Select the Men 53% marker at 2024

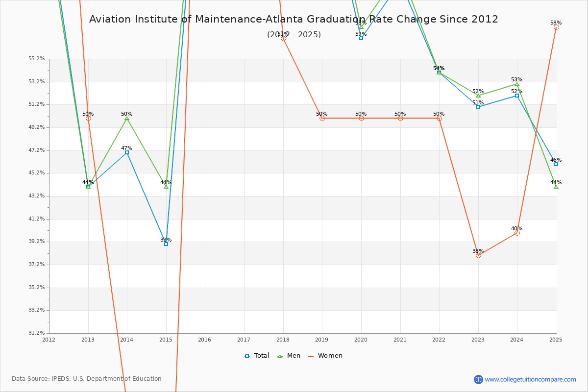pos(517,84)
